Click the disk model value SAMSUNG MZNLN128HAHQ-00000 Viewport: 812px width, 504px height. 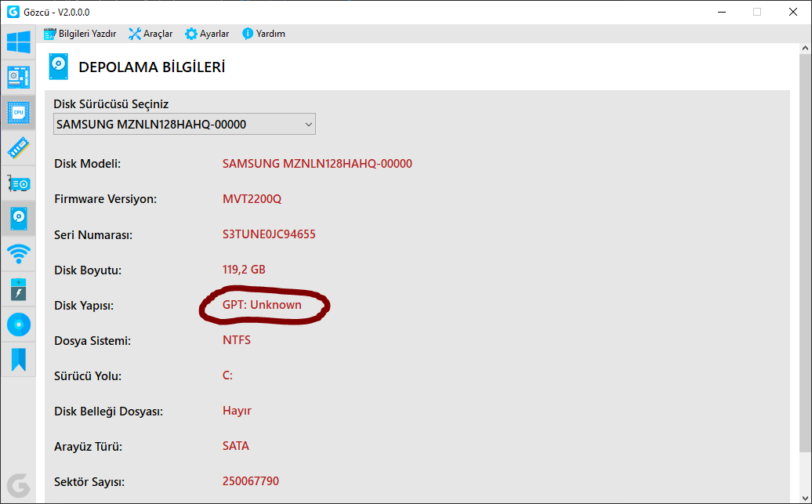pos(317,164)
